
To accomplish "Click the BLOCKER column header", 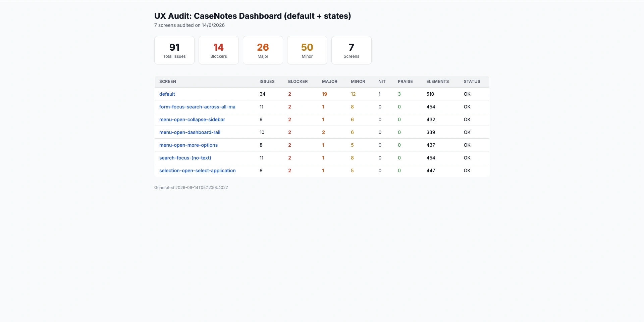I will click(x=298, y=82).
